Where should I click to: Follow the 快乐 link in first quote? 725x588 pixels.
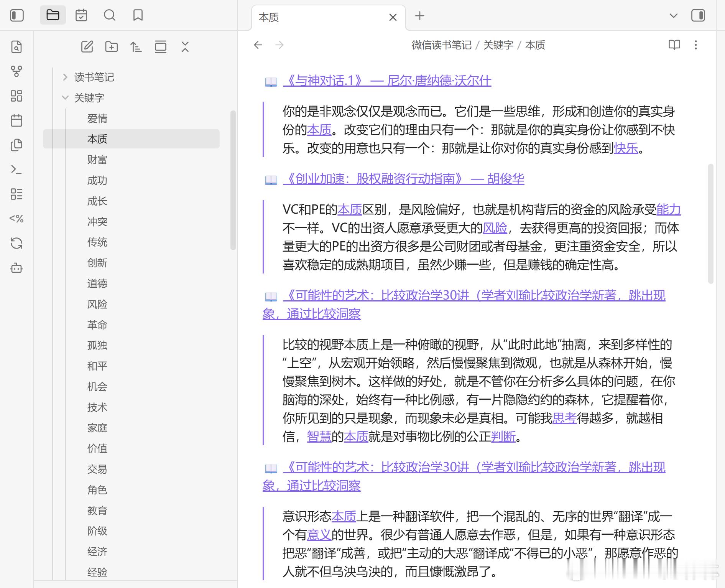[626, 148]
